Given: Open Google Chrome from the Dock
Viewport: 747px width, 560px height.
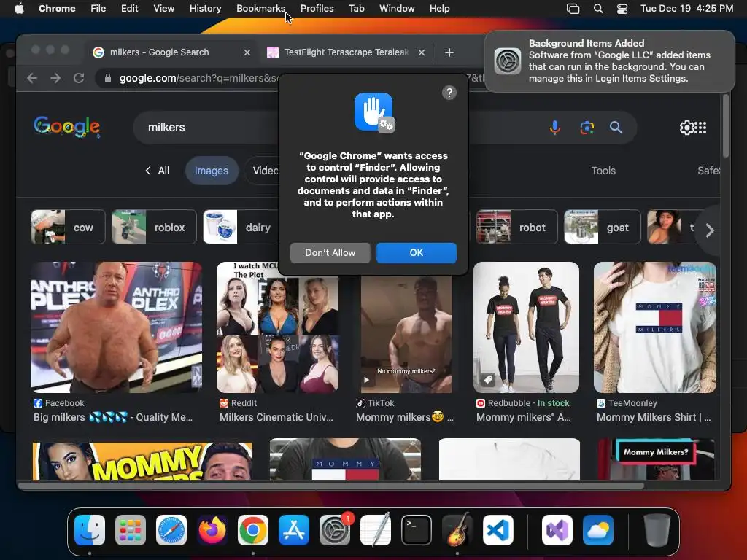Looking at the screenshot, I should [253, 529].
